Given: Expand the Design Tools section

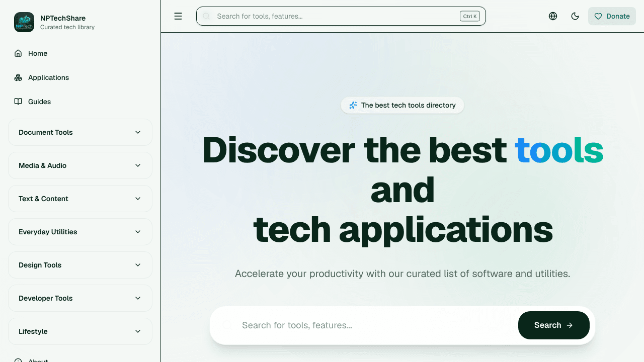Looking at the screenshot, I should [x=80, y=265].
